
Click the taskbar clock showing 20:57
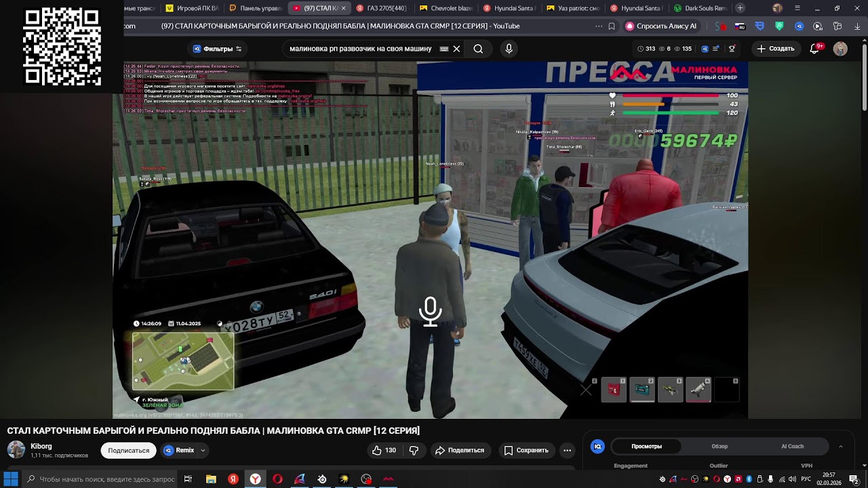[x=828, y=479]
